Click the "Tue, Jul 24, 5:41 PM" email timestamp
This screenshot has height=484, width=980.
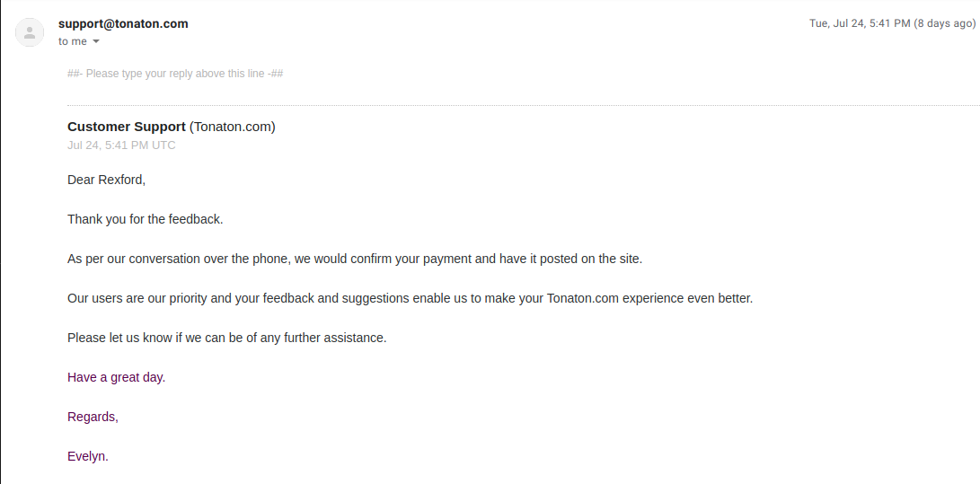click(860, 23)
